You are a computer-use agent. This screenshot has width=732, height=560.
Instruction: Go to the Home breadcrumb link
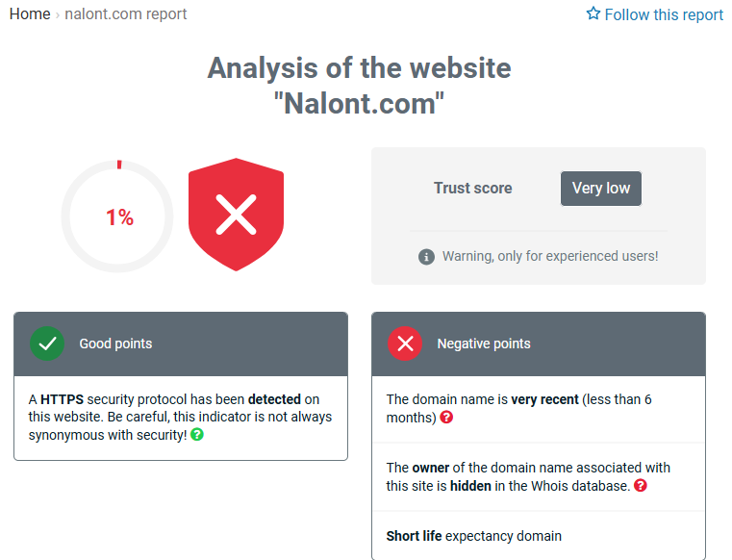(x=30, y=14)
